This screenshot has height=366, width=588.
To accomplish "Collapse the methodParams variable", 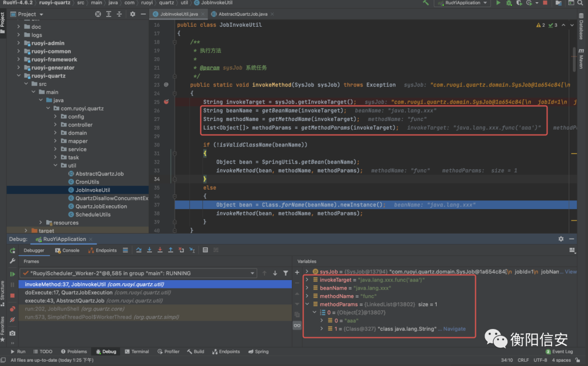I will click(x=307, y=304).
